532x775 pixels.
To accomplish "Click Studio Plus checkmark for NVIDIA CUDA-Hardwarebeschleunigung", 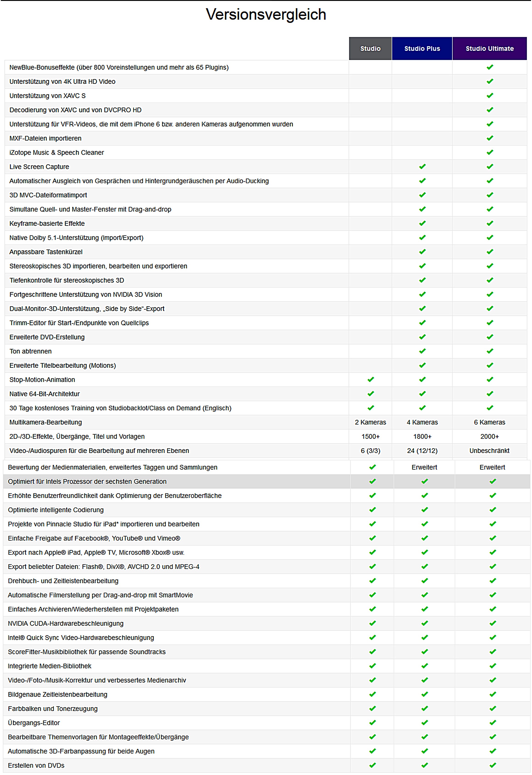I will pos(425,623).
